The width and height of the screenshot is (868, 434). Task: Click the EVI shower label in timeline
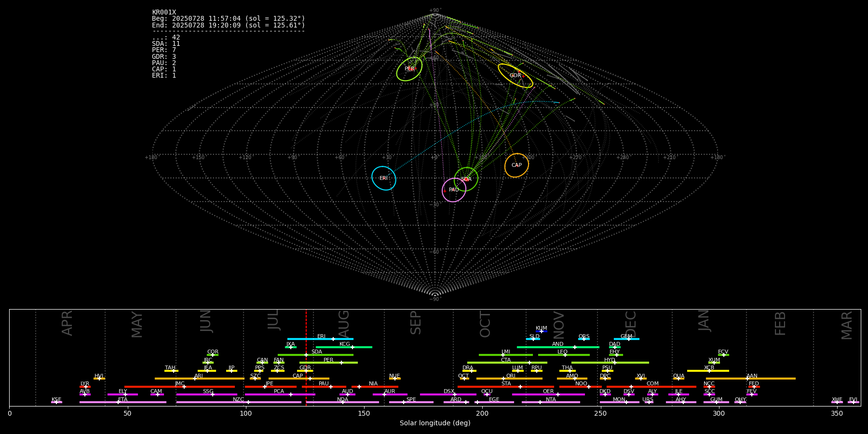pyautogui.click(x=853, y=400)
